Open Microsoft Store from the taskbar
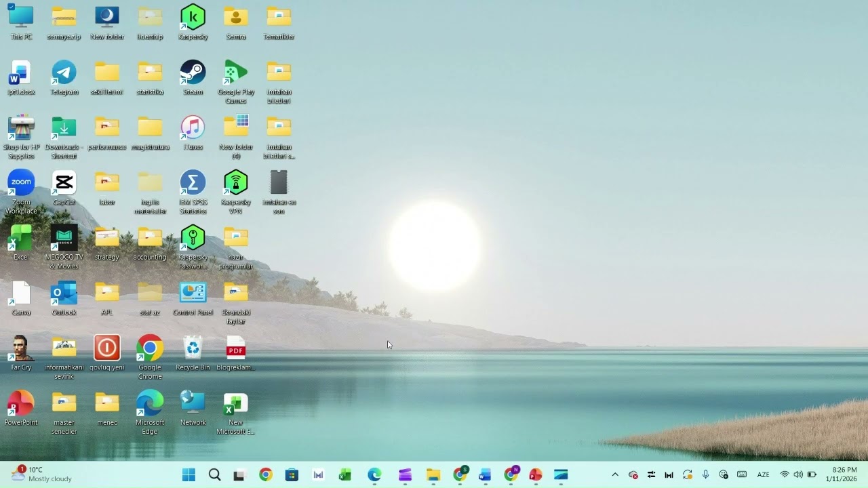Screen dimensions: 868x488 pos(292,475)
